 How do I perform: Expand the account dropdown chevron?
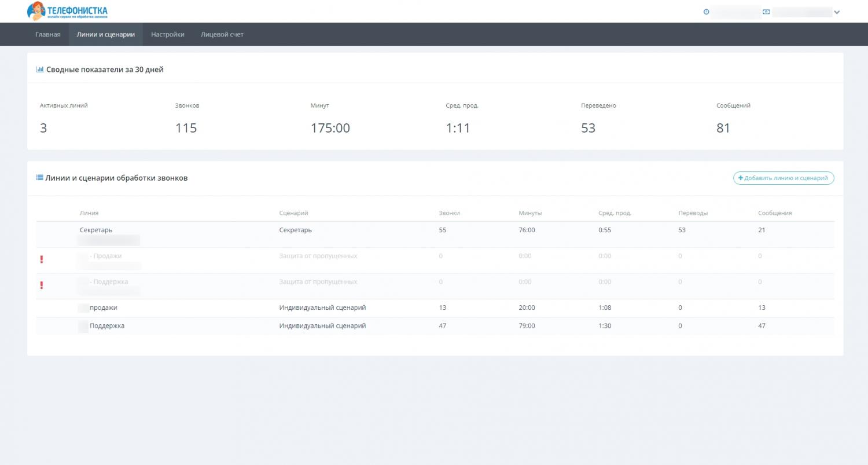click(x=837, y=12)
